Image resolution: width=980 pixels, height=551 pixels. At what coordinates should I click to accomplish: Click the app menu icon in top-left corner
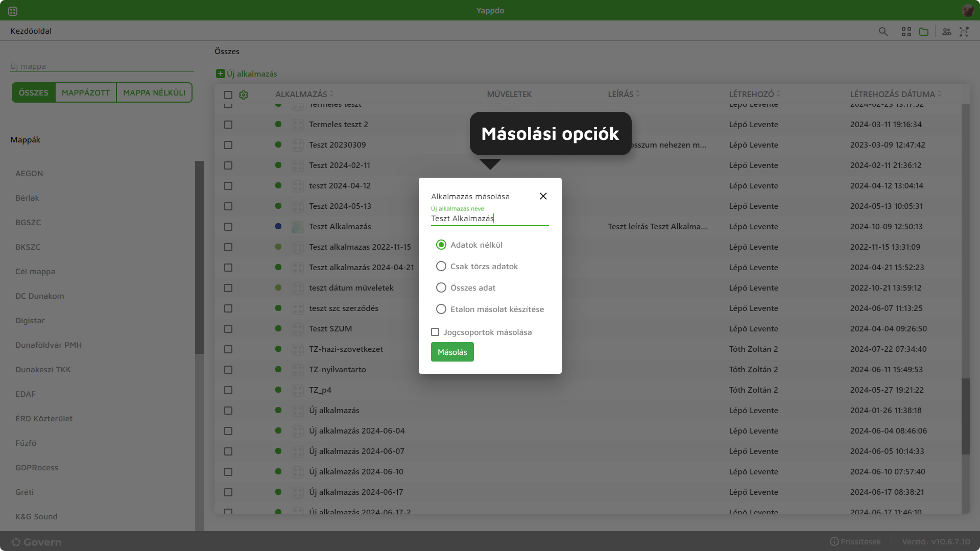(x=13, y=11)
